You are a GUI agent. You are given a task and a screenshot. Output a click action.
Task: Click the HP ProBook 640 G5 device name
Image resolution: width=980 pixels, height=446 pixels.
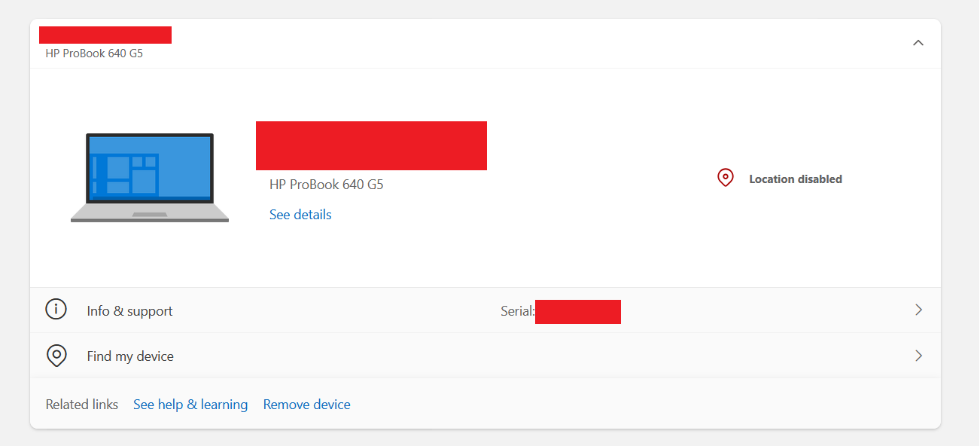[x=326, y=184]
